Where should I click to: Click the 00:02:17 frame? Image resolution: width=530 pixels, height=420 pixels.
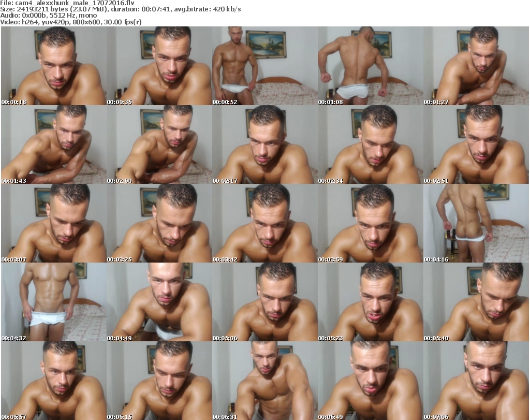[264, 144]
